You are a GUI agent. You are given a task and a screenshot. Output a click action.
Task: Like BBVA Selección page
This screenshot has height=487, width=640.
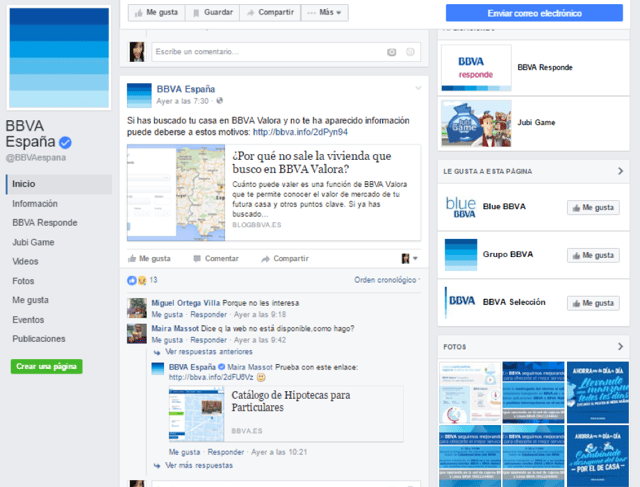[593, 303]
